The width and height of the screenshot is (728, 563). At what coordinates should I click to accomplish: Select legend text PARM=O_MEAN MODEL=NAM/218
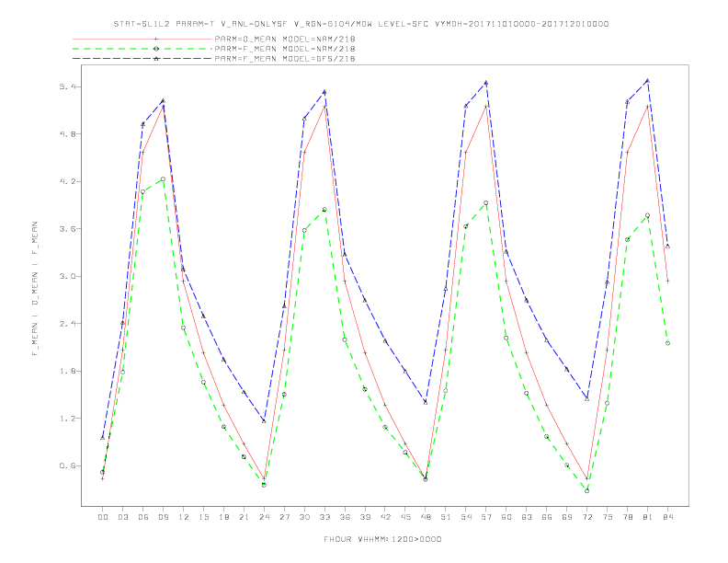point(285,39)
